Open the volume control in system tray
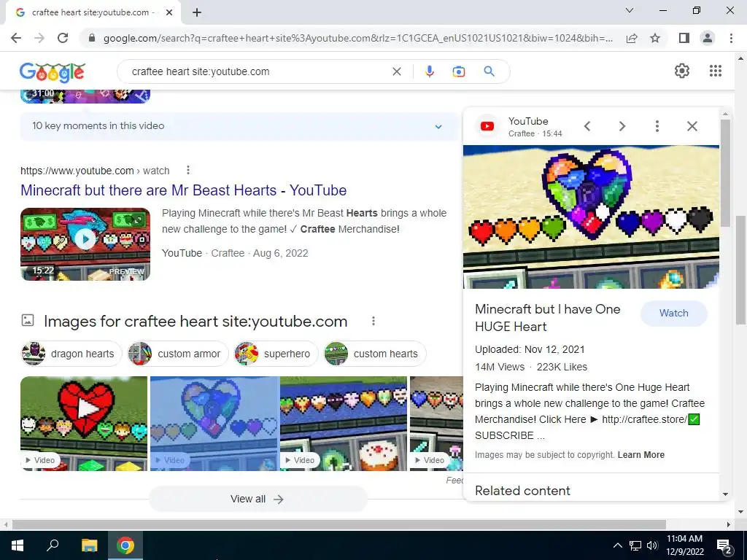Screen dimensions: 747x560 pos(652,545)
